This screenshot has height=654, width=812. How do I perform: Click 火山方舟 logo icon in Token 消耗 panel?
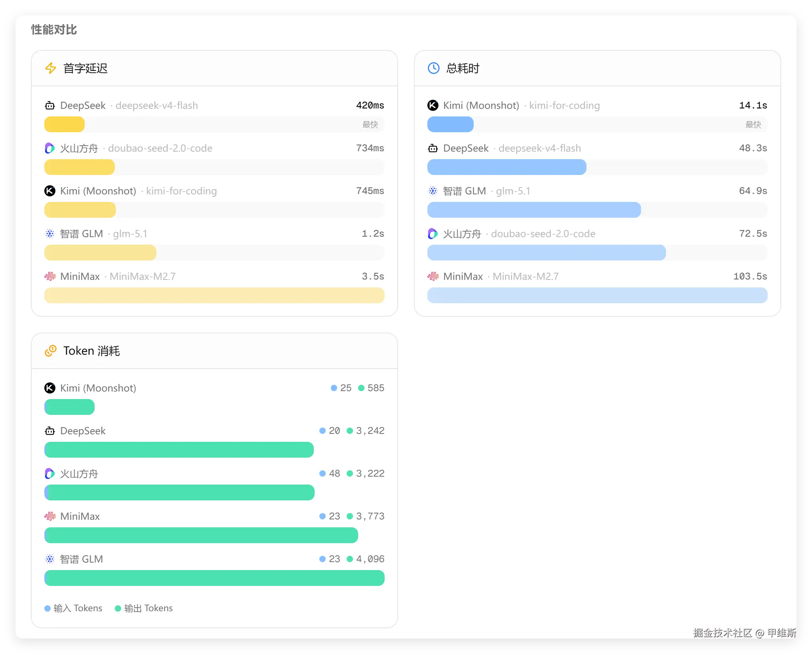click(50, 473)
